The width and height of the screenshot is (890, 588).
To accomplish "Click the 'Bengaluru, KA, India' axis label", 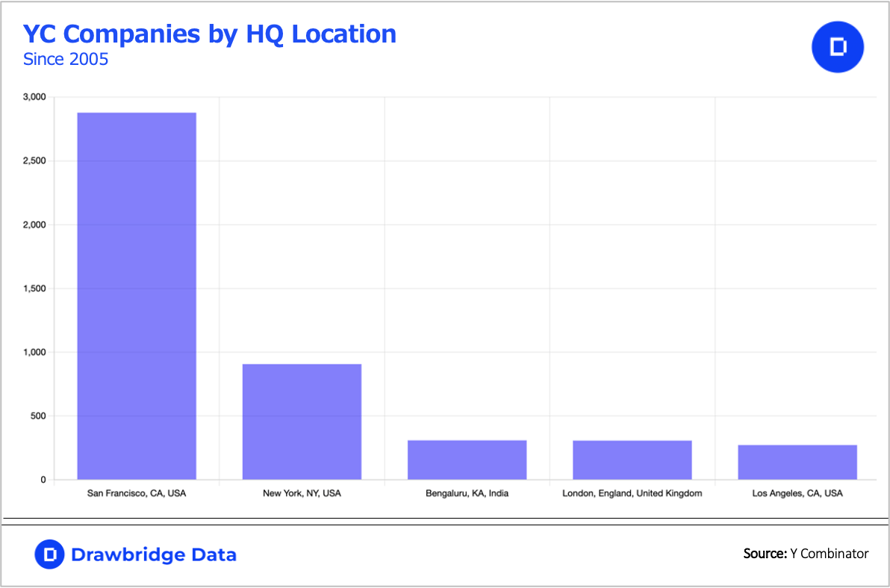I will [x=467, y=493].
